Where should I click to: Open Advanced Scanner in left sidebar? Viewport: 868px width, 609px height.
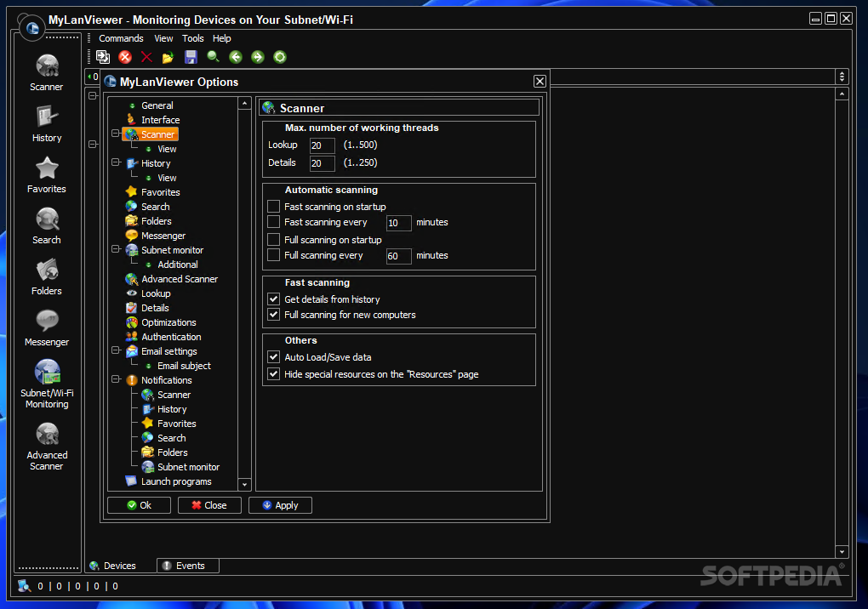click(x=47, y=447)
